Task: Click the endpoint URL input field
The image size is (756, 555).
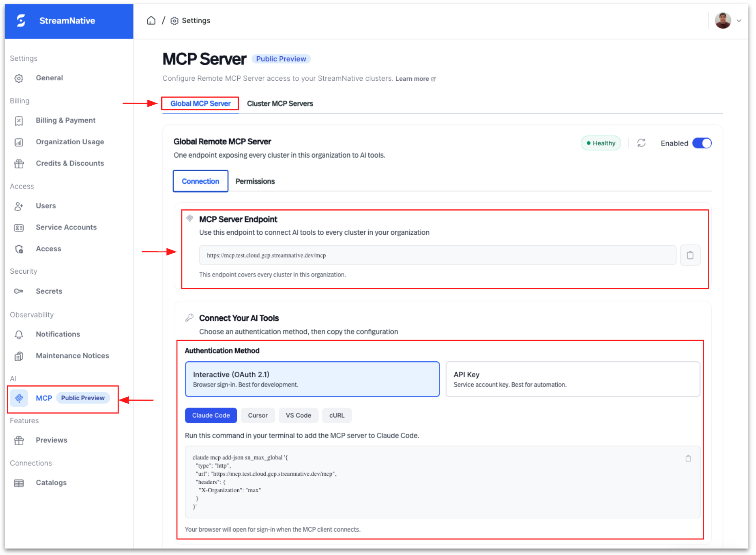Action: pyautogui.click(x=438, y=255)
